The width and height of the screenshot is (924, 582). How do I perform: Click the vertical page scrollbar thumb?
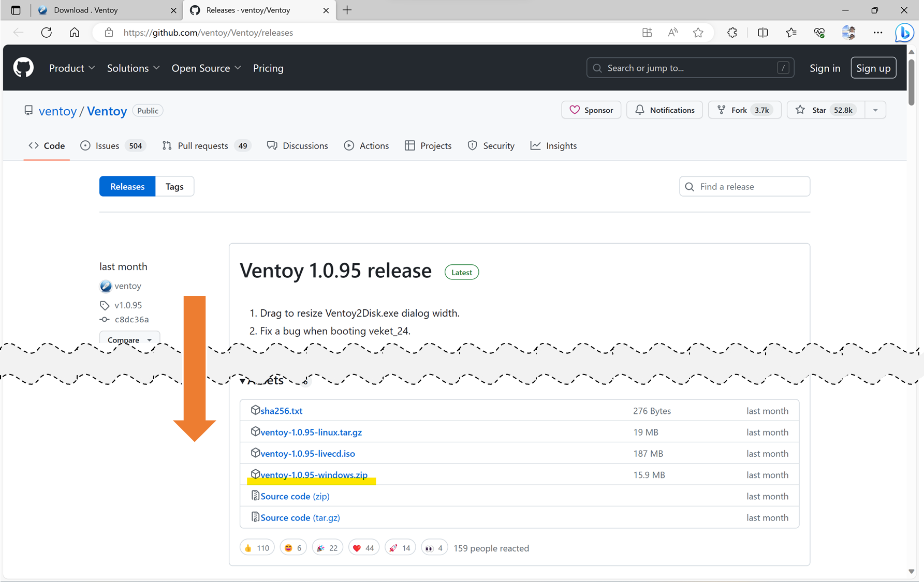click(912, 82)
